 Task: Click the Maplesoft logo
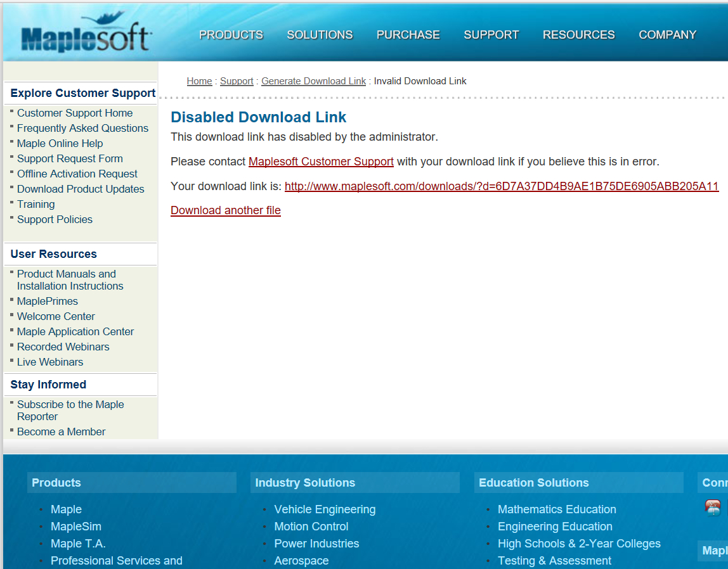(86, 32)
